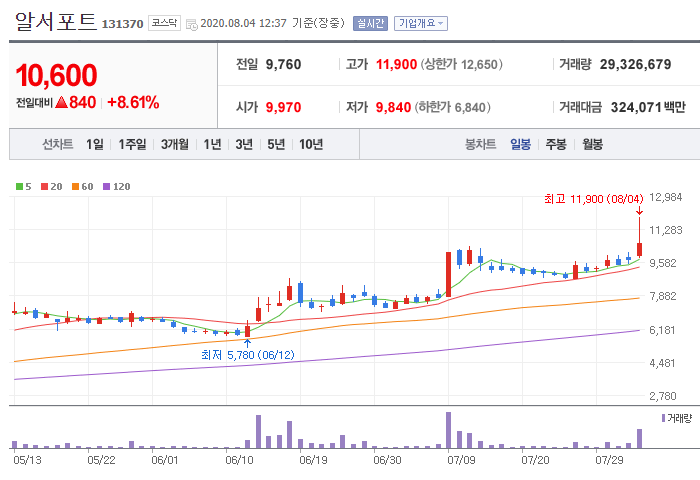The image size is (700, 480).
Task: Show the 3년 line chart
Action: pyautogui.click(x=244, y=144)
